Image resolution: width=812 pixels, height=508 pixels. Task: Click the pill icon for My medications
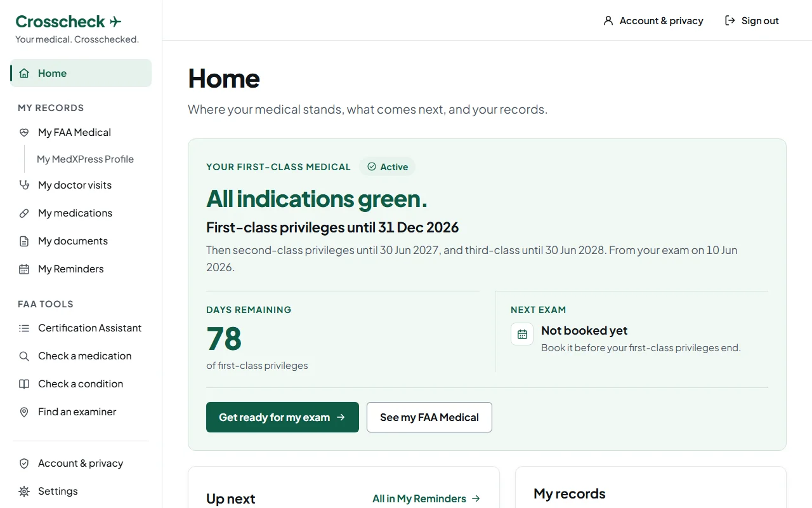coord(24,213)
